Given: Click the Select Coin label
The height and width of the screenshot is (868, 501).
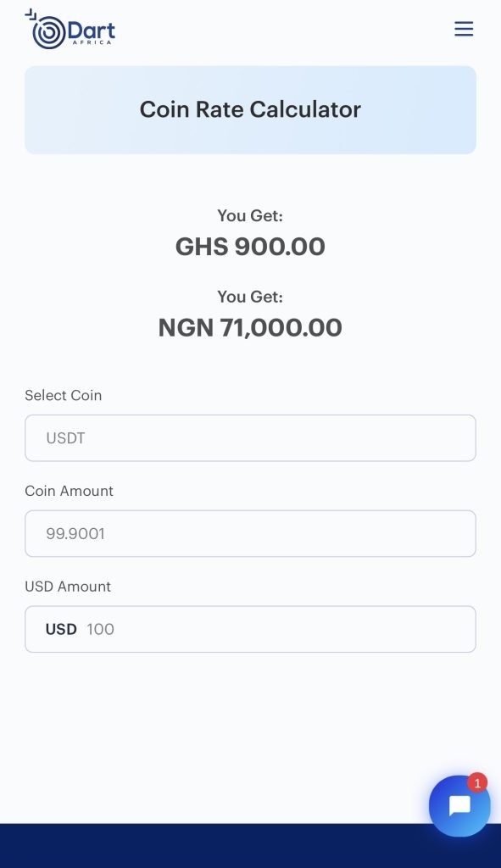Looking at the screenshot, I should (63, 395).
